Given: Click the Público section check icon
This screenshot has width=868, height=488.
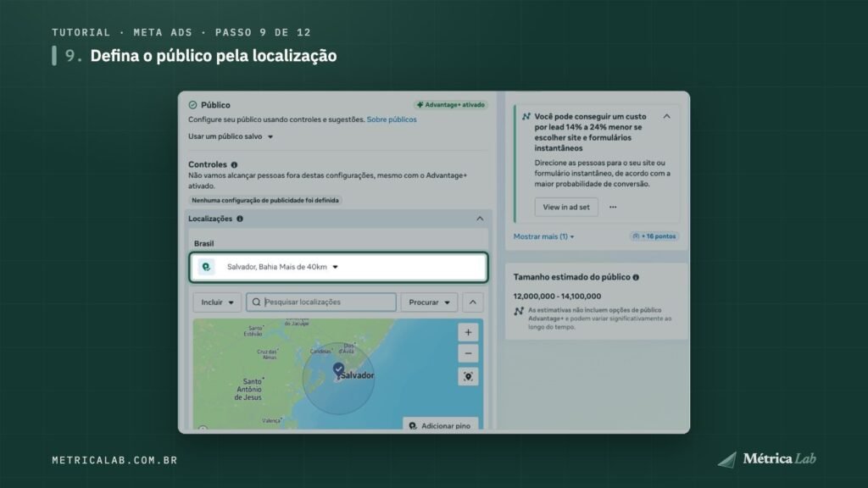Looking at the screenshot, I should 192,104.
